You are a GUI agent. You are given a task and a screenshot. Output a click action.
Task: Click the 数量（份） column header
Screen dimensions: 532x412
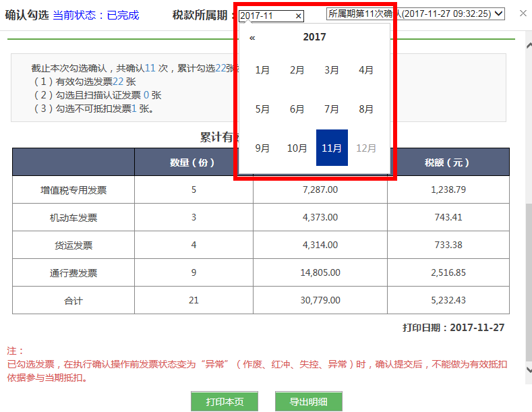tap(192, 163)
